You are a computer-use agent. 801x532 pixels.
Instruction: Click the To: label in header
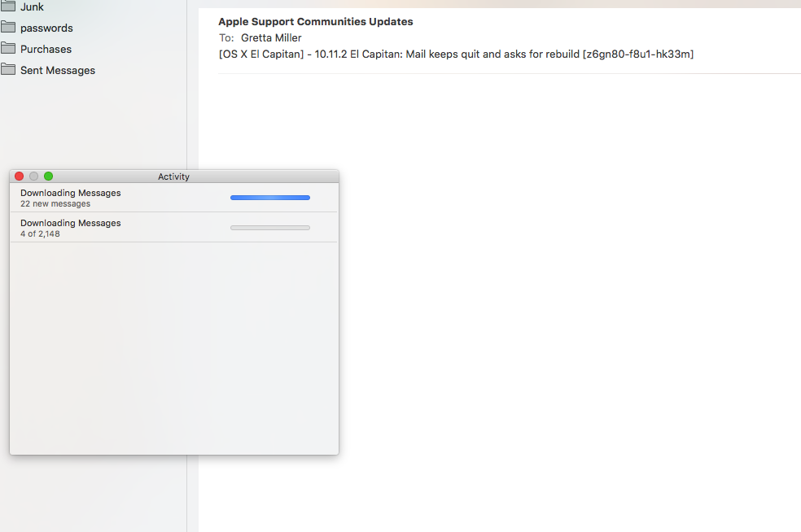pyautogui.click(x=226, y=37)
